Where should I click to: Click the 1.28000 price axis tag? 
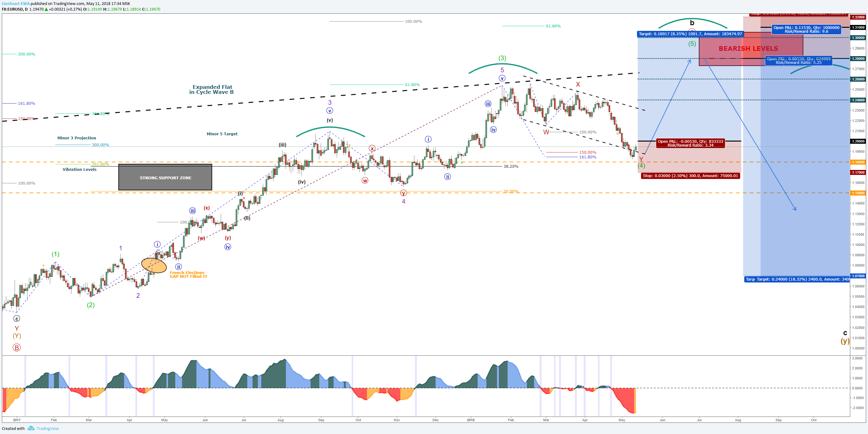pyautogui.click(x=858, y=59)
